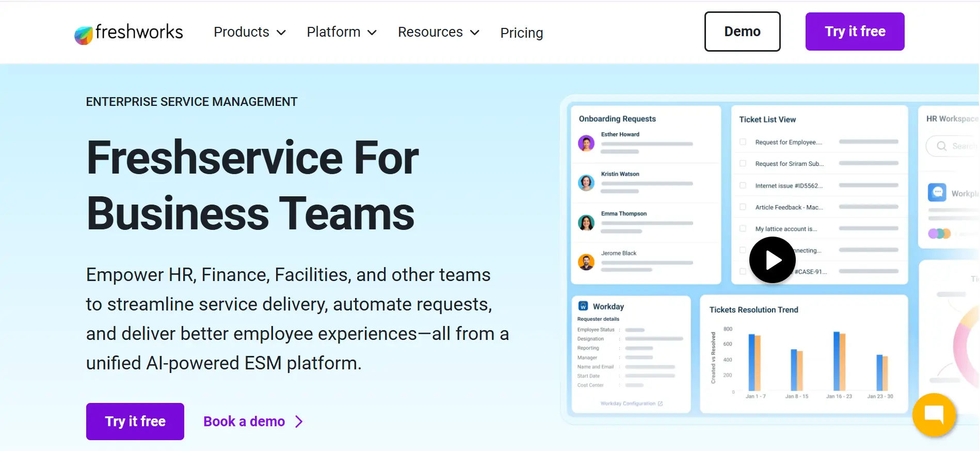Screen dimensions: 980x451
Task: Play the product overview video
Action: (x=772, y=260)
